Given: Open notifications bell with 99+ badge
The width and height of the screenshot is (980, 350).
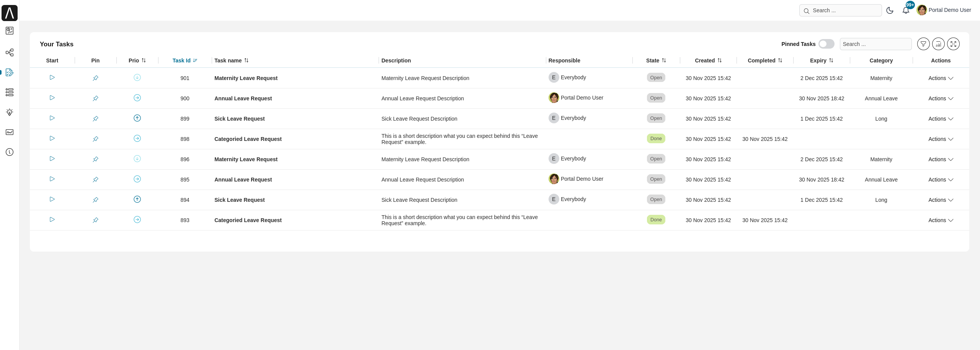Looking at the screenshot, I should (906, 10).
